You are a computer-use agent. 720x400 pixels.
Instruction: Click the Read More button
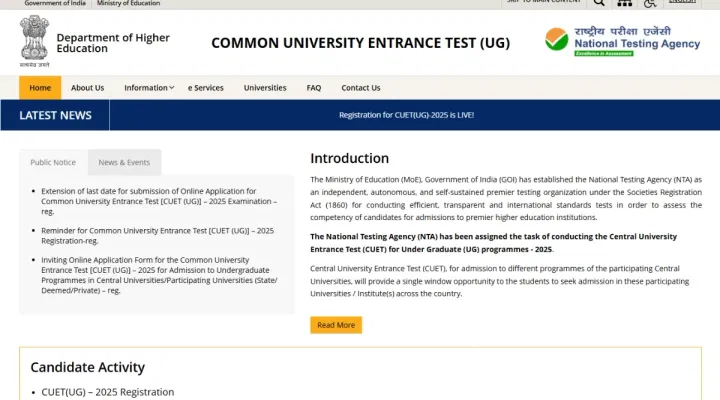(x=336, y=325)
